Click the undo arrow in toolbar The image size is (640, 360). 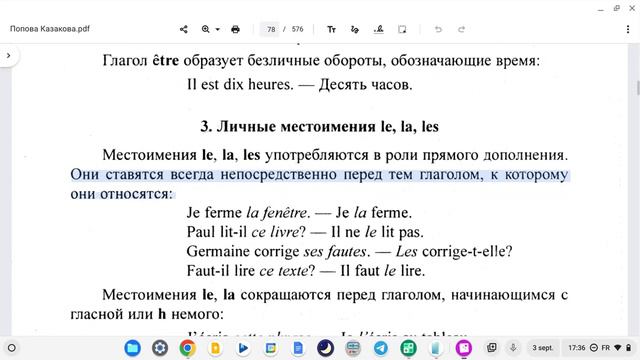(x=438, y=29)
